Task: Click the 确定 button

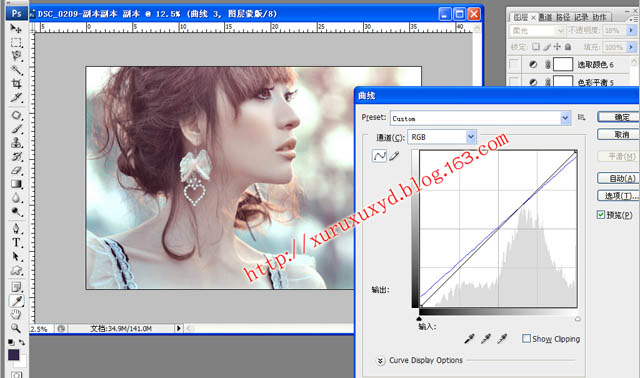Action: pos(619,117)
